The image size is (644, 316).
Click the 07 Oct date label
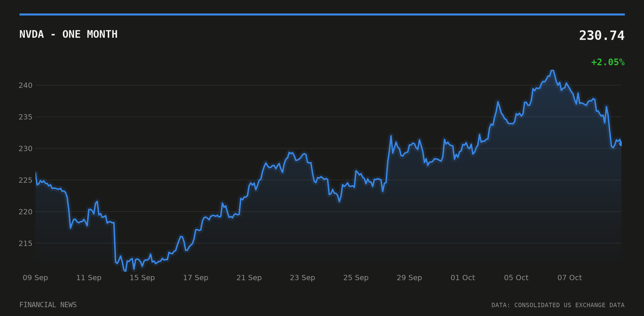coord(570,278)
